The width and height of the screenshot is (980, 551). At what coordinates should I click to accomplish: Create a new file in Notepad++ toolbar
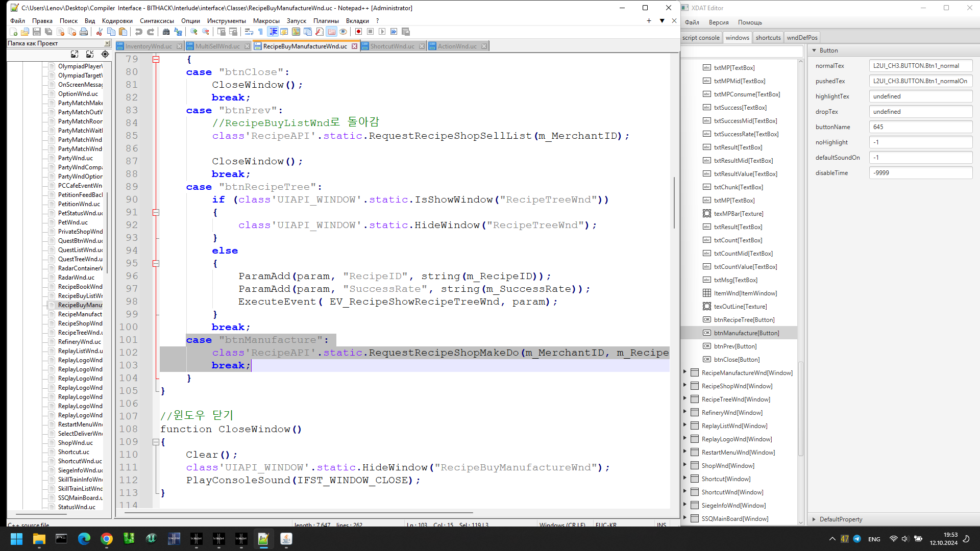coord(13,32)
